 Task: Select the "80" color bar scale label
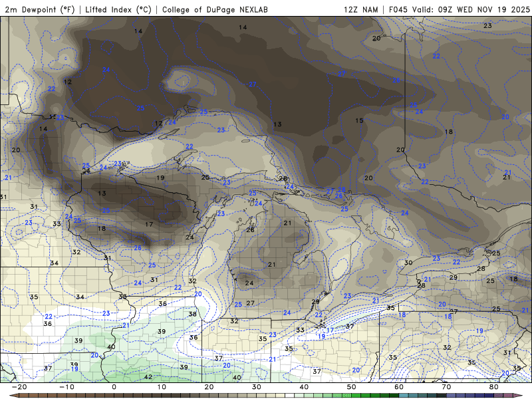pyautogui.click(x=494, y=387)
